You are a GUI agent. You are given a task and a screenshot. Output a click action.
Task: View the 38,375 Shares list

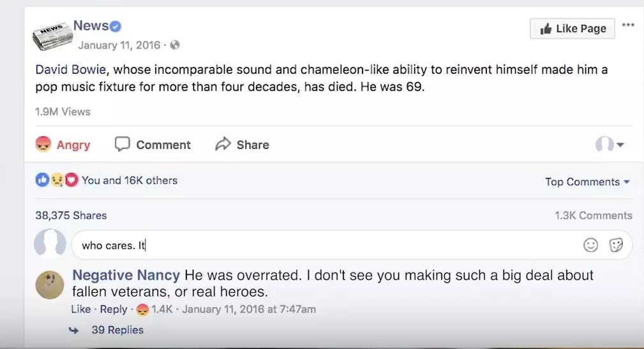(x=71, y=215)
